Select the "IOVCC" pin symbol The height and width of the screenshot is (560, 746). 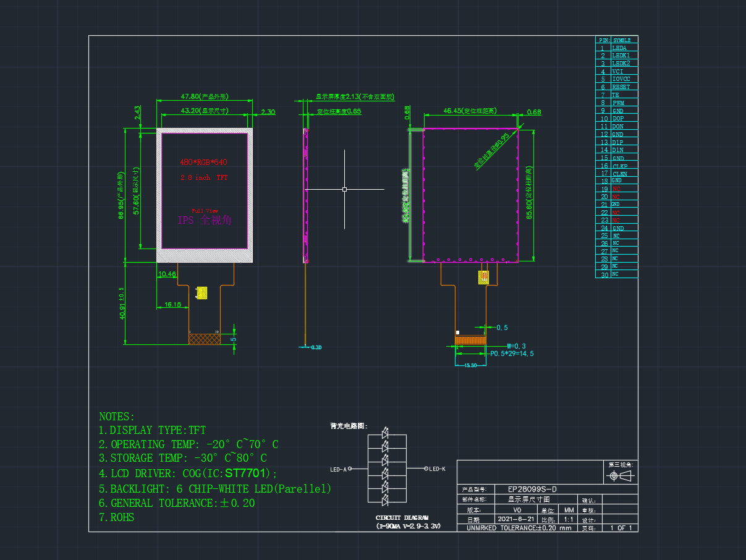coord(621,79)
